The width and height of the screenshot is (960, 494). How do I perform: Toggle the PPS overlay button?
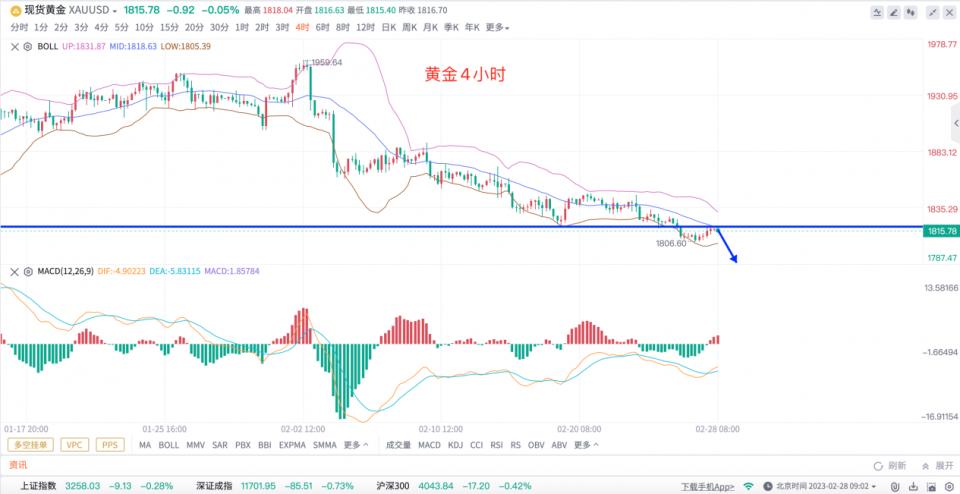click(x=109, y=445)
